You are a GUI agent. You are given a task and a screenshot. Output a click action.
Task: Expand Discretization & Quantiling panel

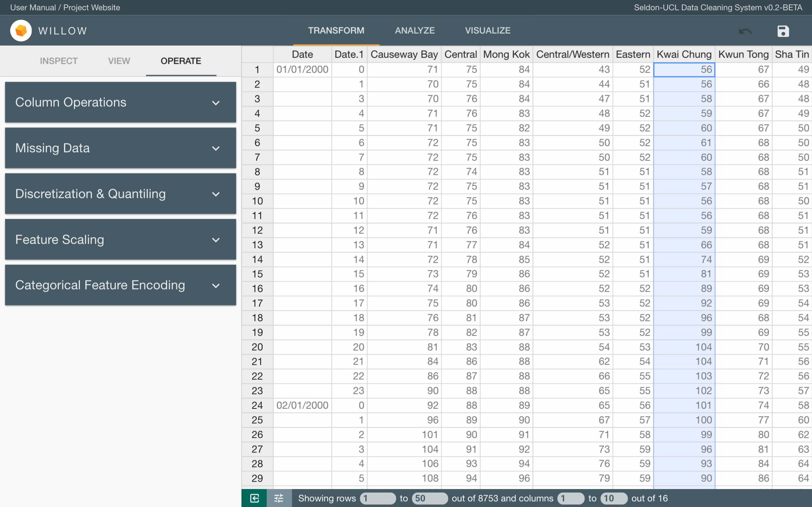(121, 194)
